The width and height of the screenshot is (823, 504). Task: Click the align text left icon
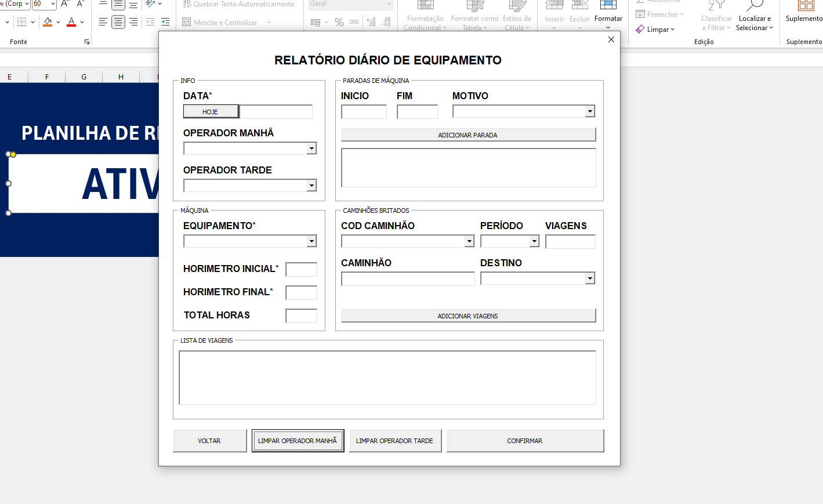pyautogui.click(x=103, y=22)
